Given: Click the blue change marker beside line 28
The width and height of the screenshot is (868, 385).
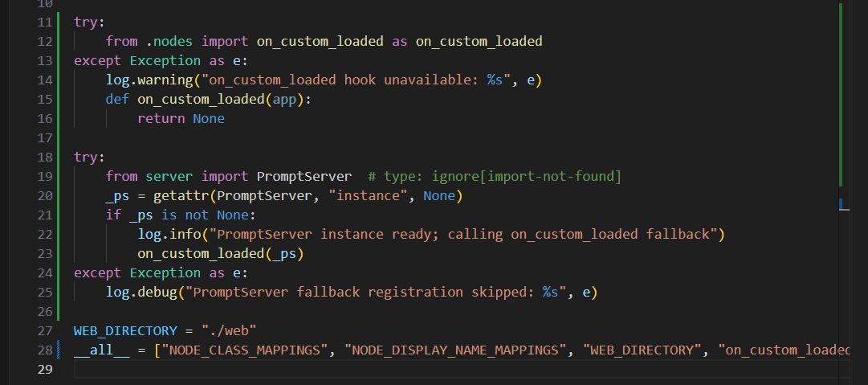Looking at the screenshot, I should pyautogui.click(x=59, y=350).
